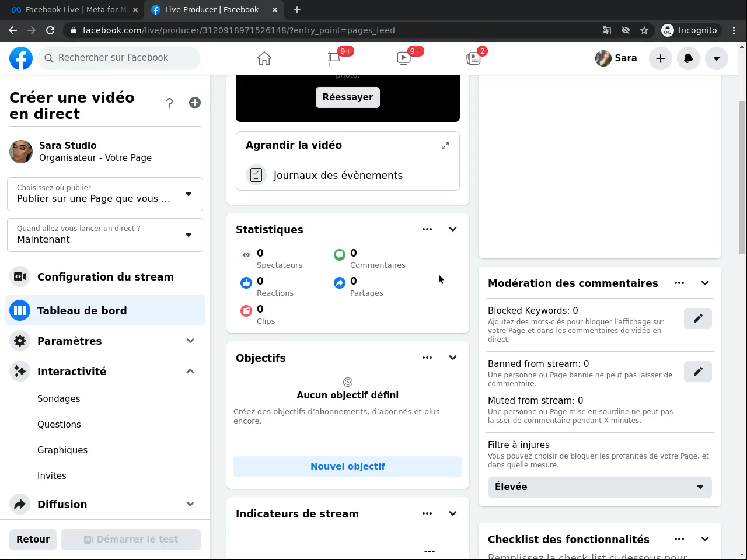The image size is (747, 560).
Task: Click the expand icon on Agrandir la vidéo
Action: point(445,146)
